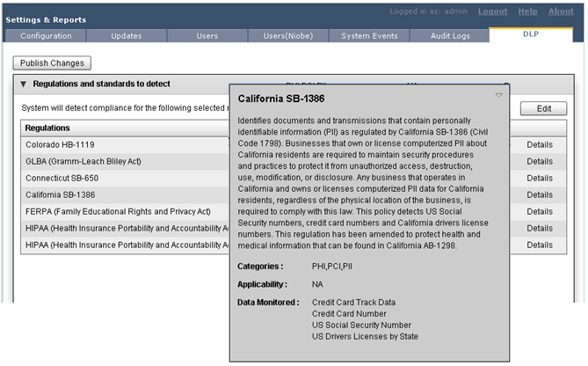View Details for California SB-1386
Screen dimensions: 588x366
click(x=540, y=194)
